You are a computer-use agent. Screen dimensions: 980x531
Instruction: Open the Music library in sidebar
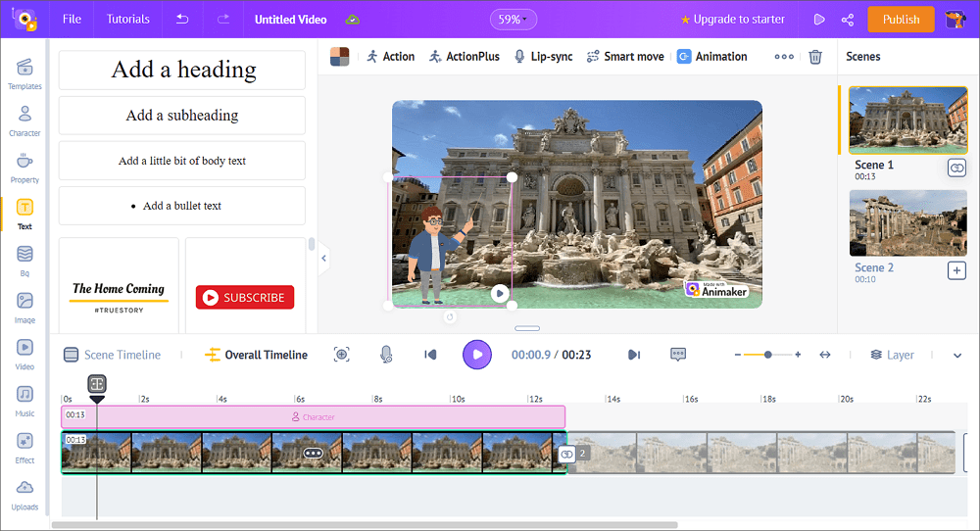24,400
